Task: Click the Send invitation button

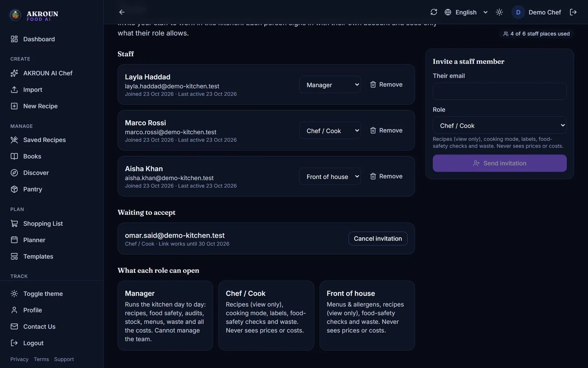Action: [499, 163]
